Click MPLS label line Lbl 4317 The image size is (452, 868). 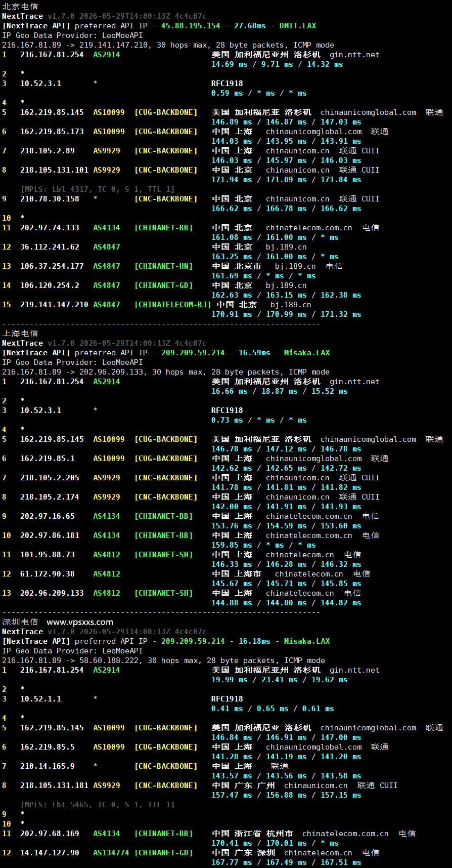click(98, 189)
